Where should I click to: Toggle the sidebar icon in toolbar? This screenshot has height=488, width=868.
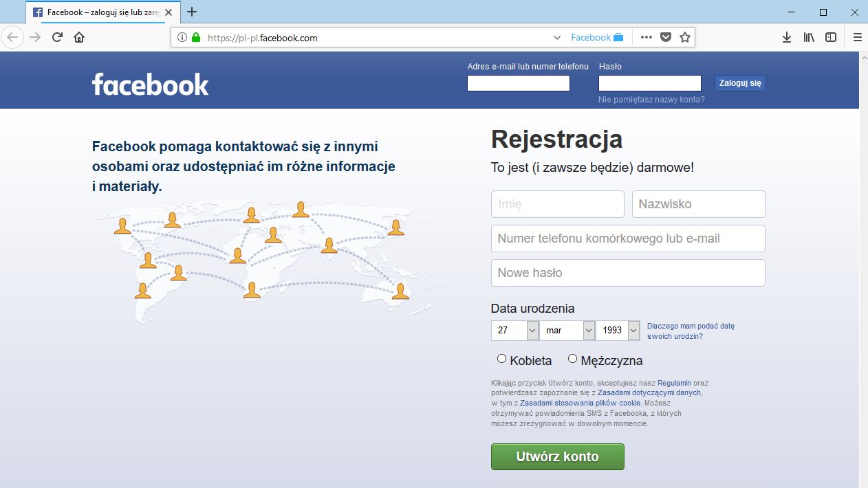(831, 38)
